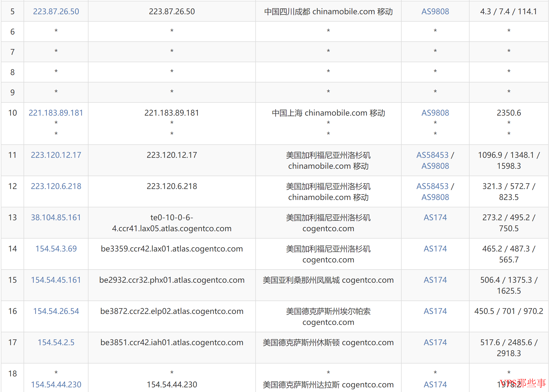This screenshot has height=392, width=549.
Task: Select hop number 9 cell
Action: tap(12, 93)
